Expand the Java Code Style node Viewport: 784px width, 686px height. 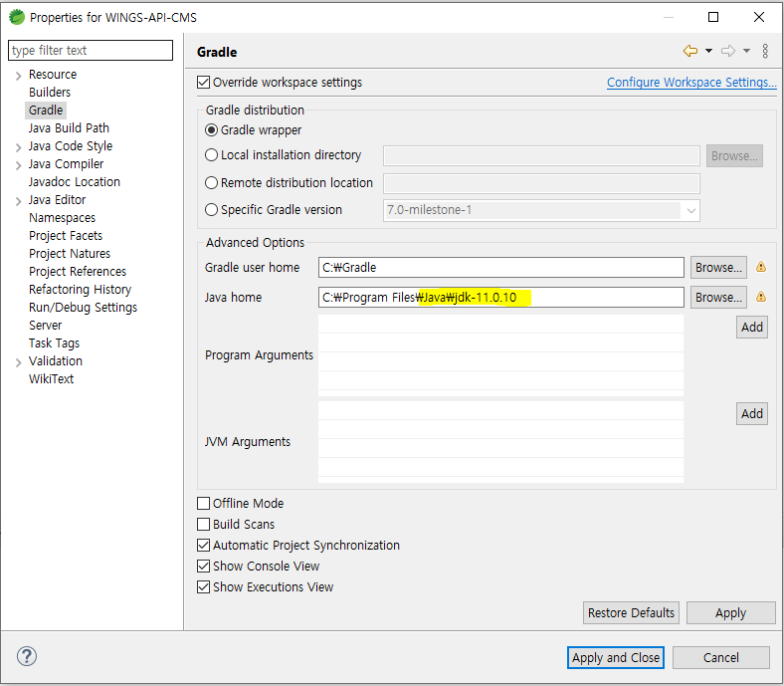pos(19,147)
